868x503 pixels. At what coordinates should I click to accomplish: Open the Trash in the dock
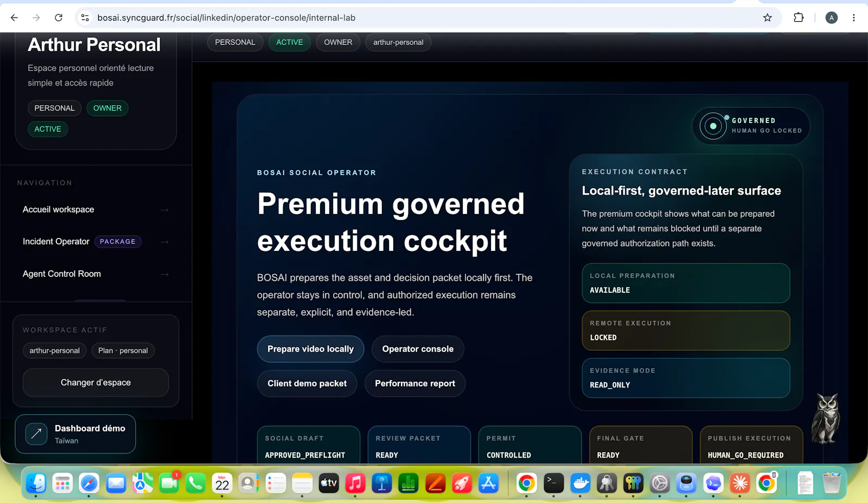point(831,483)
